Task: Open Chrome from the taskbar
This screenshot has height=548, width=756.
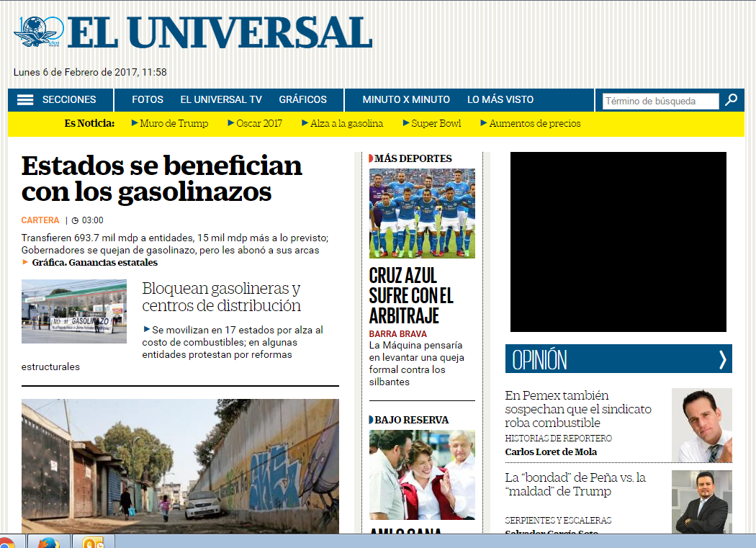Action: [x=6, y=542]
